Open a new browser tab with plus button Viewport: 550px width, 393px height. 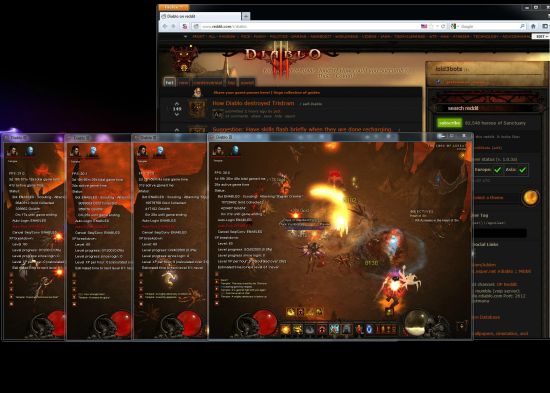[x=246, y=16]
